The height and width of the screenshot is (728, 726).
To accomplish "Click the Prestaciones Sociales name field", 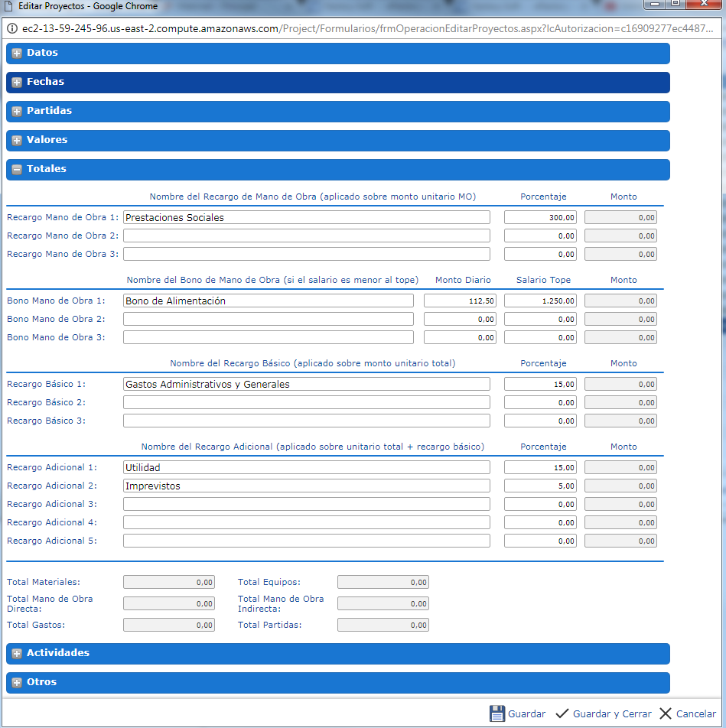I will [x=307, y=217].
